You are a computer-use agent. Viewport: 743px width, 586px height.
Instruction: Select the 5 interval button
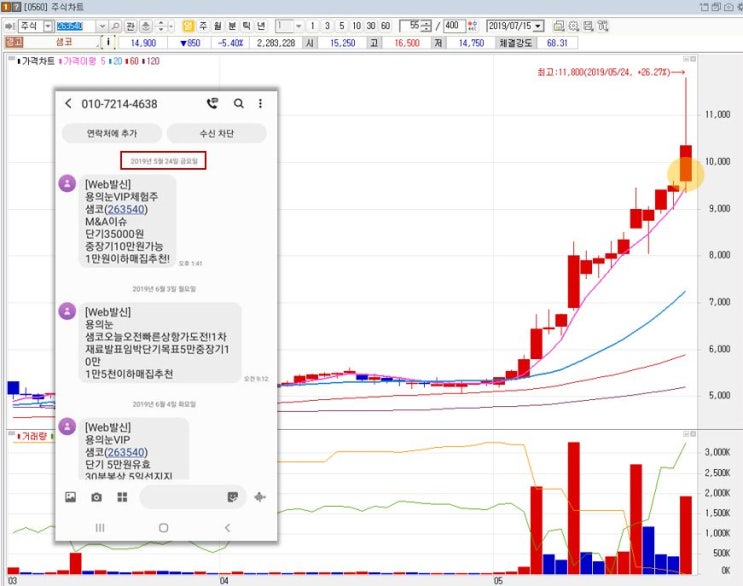pyautogui.click(x=342, y=26)
